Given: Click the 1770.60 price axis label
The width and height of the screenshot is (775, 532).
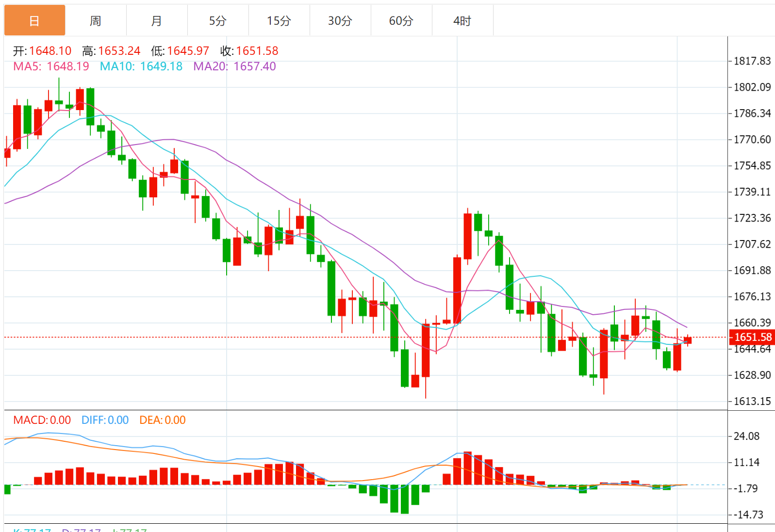Looking at the screenshot, I should pos(752,140).
